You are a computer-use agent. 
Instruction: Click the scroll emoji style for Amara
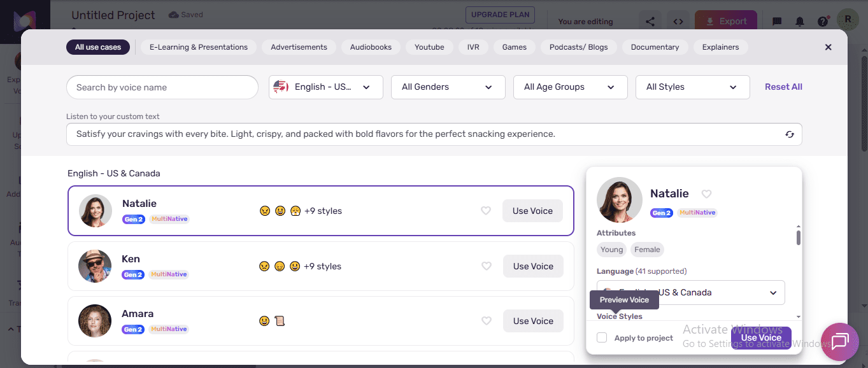(279, 321)
